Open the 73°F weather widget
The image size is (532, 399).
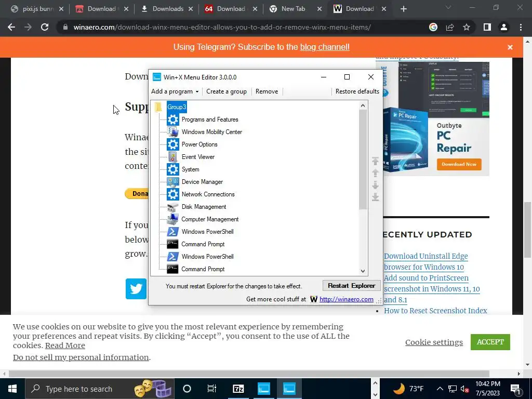(408, 389)
